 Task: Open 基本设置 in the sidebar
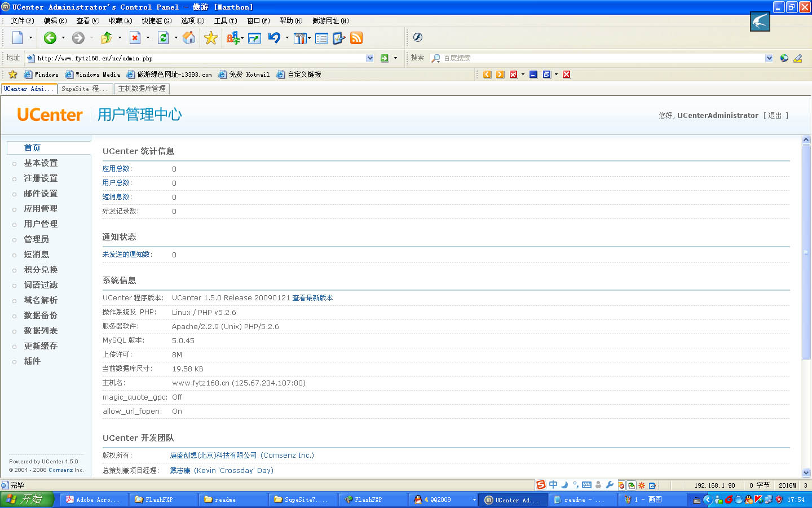[x=41, y=163]
